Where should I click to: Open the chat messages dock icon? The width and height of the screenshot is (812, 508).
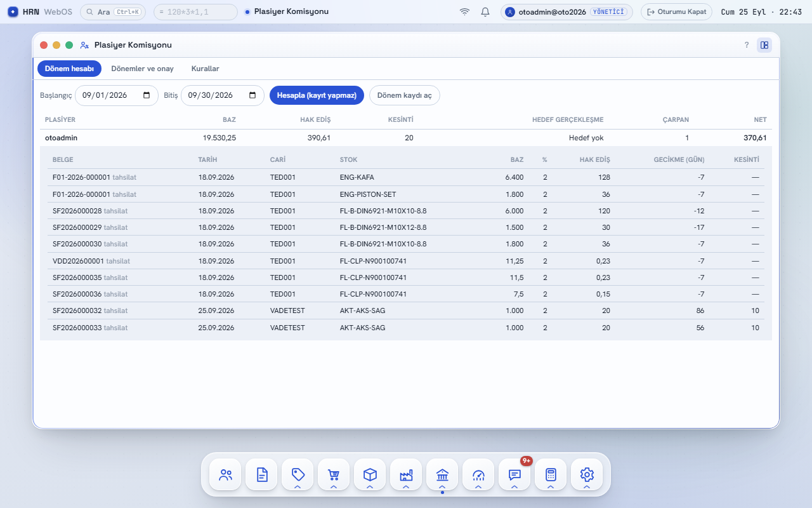[x=514, y=474]
